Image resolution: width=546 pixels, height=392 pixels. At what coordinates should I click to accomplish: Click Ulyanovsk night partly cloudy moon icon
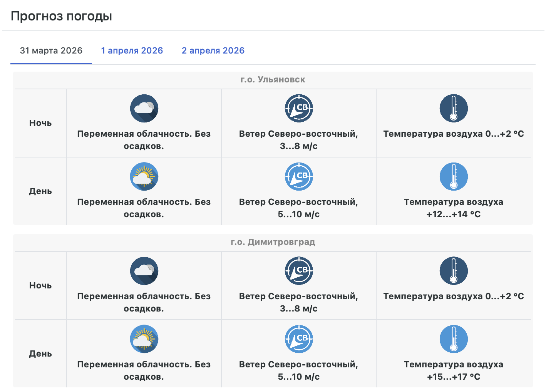coord(144,109)
